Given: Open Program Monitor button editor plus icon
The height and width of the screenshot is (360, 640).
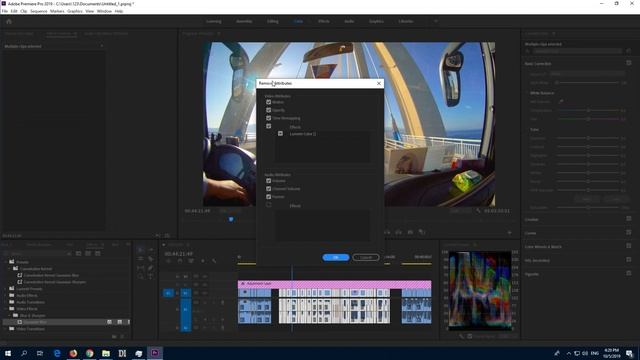Looking at the screenshot, I should tap(509, 232).
